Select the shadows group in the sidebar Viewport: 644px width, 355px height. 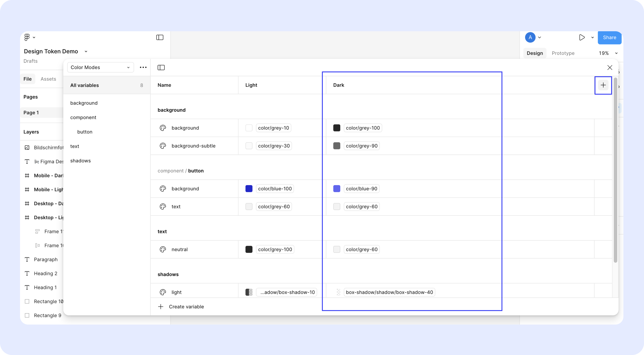[x=80, y=161]
